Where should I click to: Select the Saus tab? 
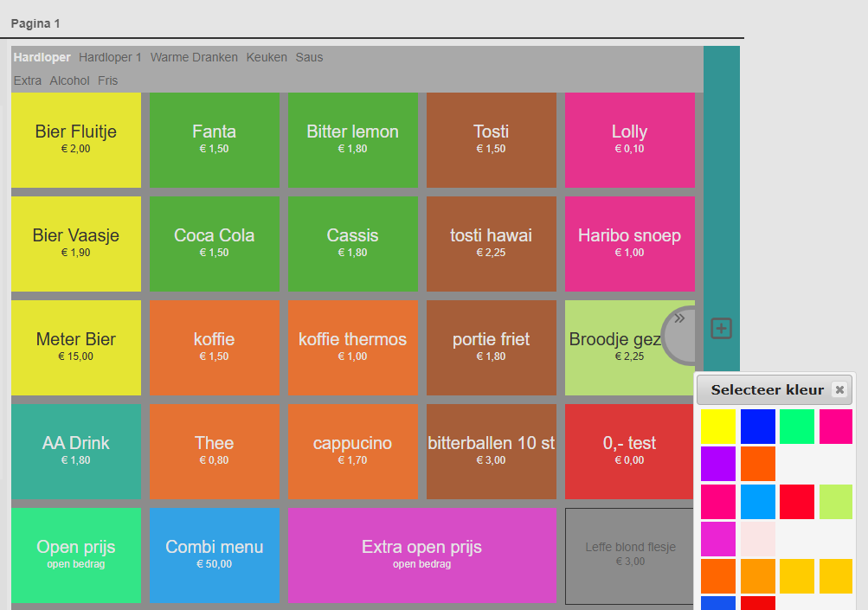click(x=309, y=58)
